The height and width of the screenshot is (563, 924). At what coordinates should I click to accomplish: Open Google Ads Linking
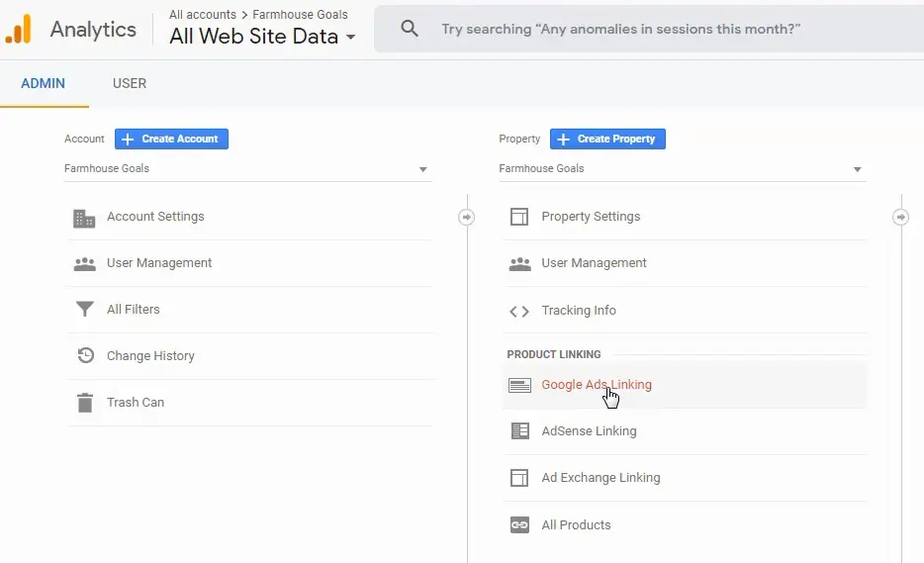point(685,385)
